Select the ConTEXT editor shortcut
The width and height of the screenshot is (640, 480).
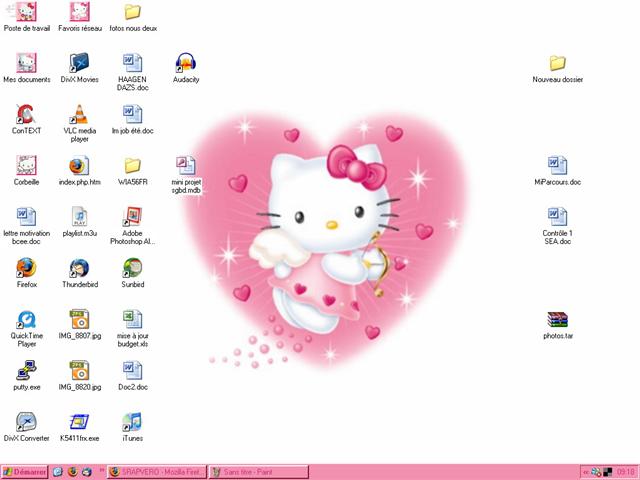click(26, 114)
